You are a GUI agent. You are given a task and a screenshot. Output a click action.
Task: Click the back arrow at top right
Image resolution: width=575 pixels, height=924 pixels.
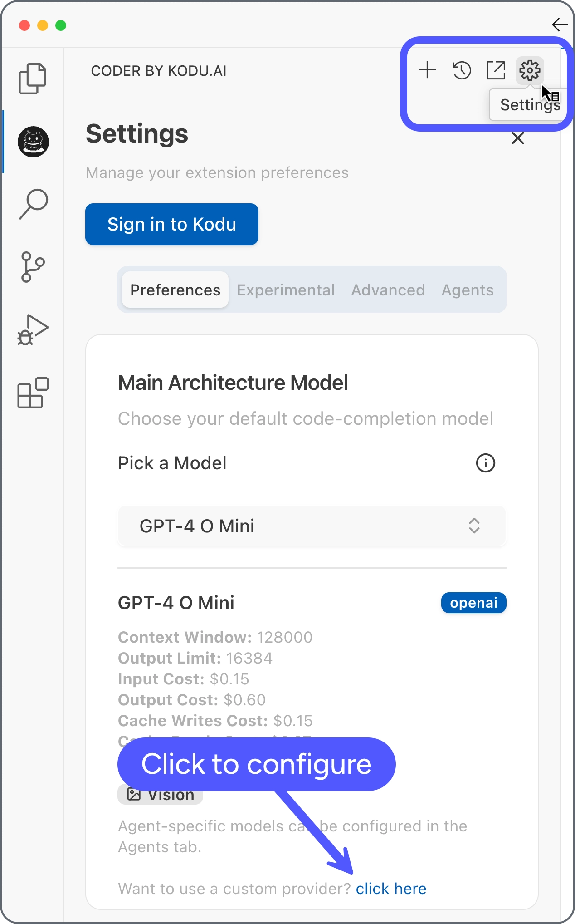coord(560,25)
